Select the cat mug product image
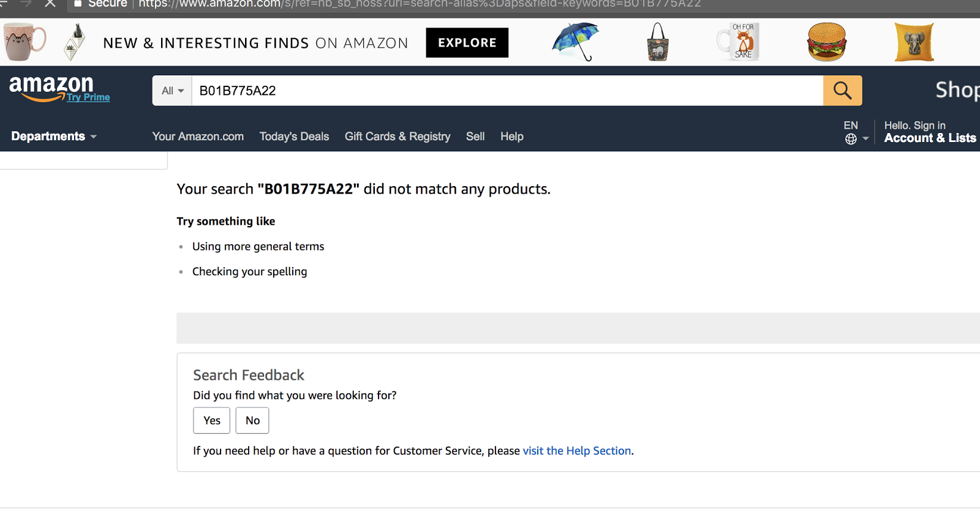The width and height of the screenshot is (980, 517). 24,42
